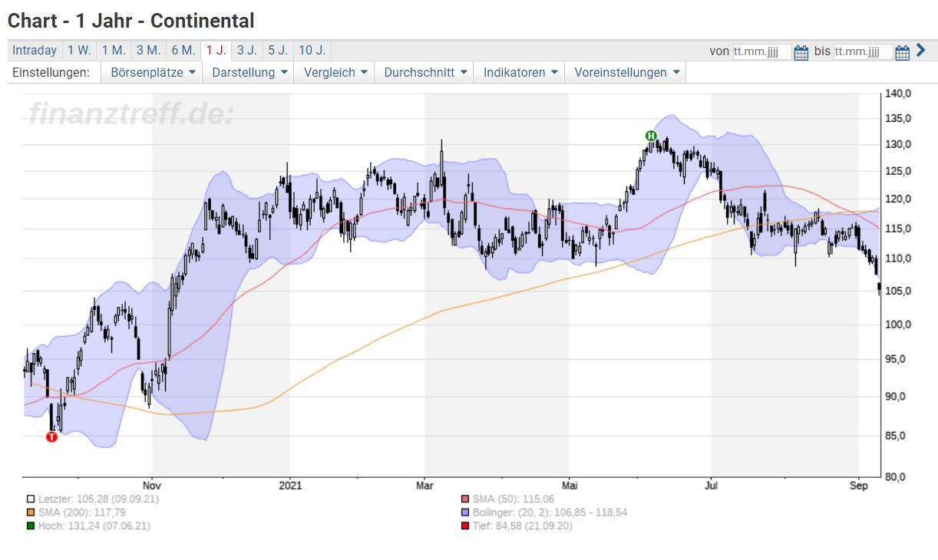Click the 'Mai' x-axis label
Viewport: 938px width, 560px height.
pyautogui.click(x=569, y=486)
